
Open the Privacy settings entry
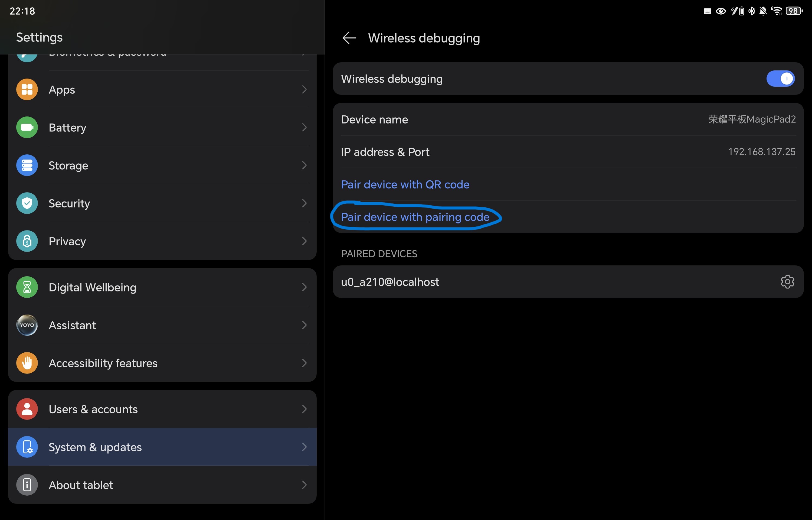[162, 241]
